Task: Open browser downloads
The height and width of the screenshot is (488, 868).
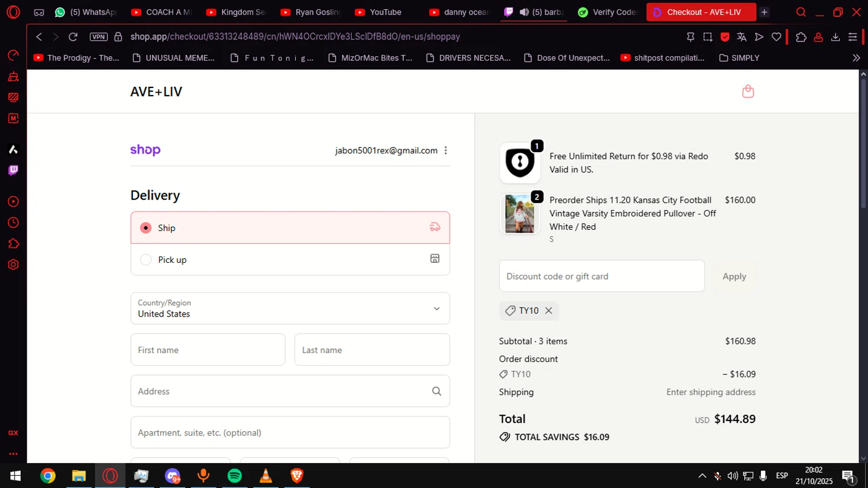Action: pyautogui.click(x=836, y=36)
